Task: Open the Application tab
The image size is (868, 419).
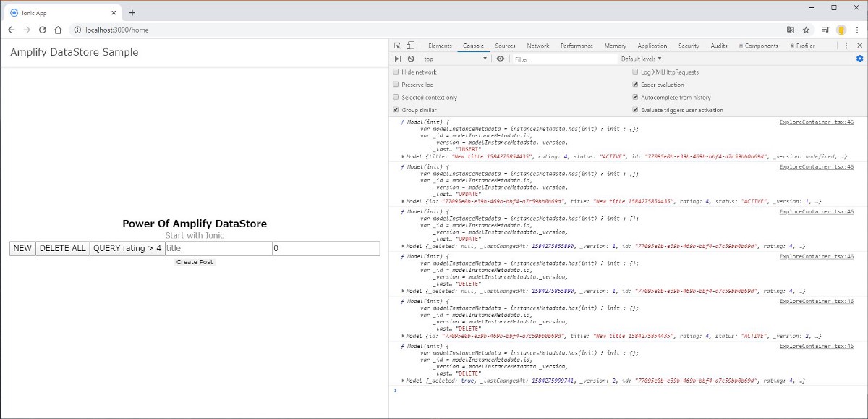Action: click(652, 46)
